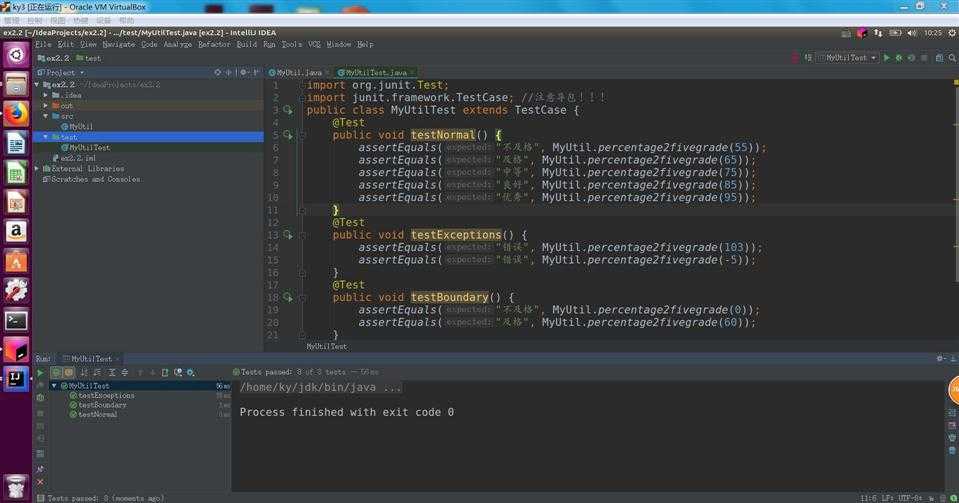959x503 pixels.
Task: Click the Stop button in top toolbar
Action: [924, 58]
